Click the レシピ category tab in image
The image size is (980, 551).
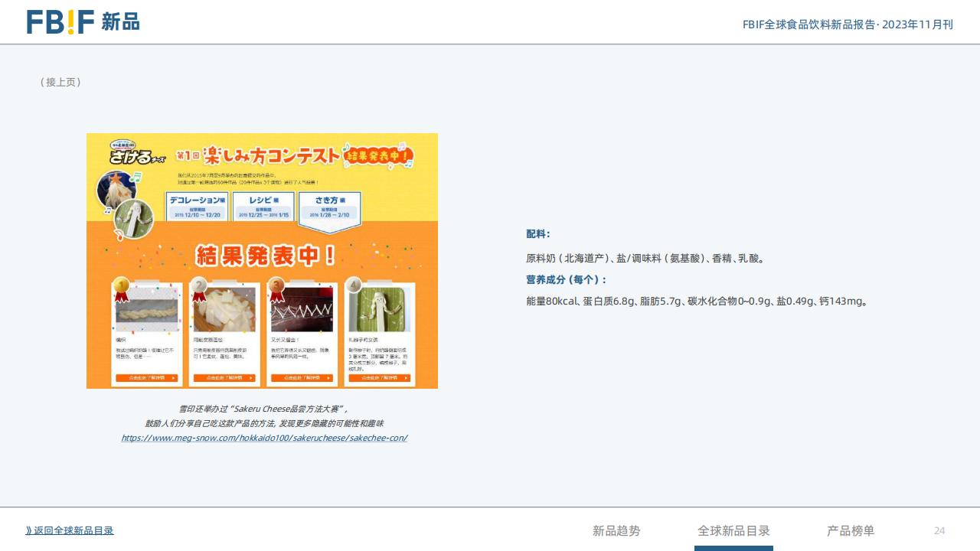click(x=263, y=207)
